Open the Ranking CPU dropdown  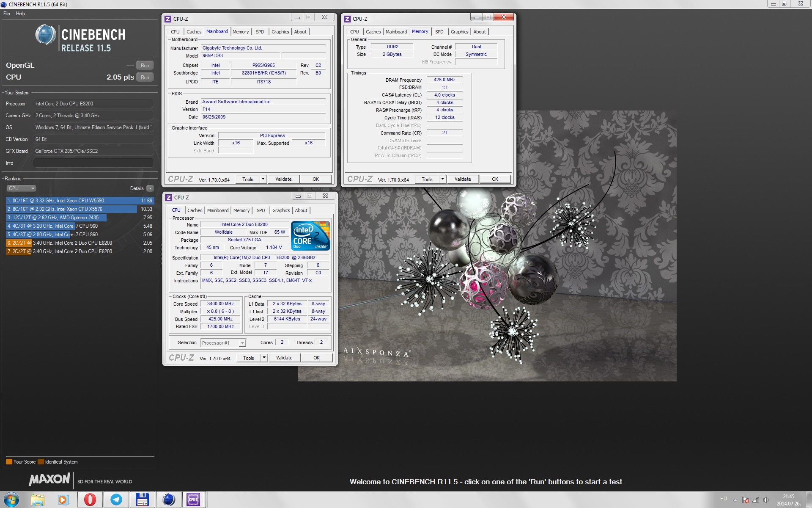21,188
